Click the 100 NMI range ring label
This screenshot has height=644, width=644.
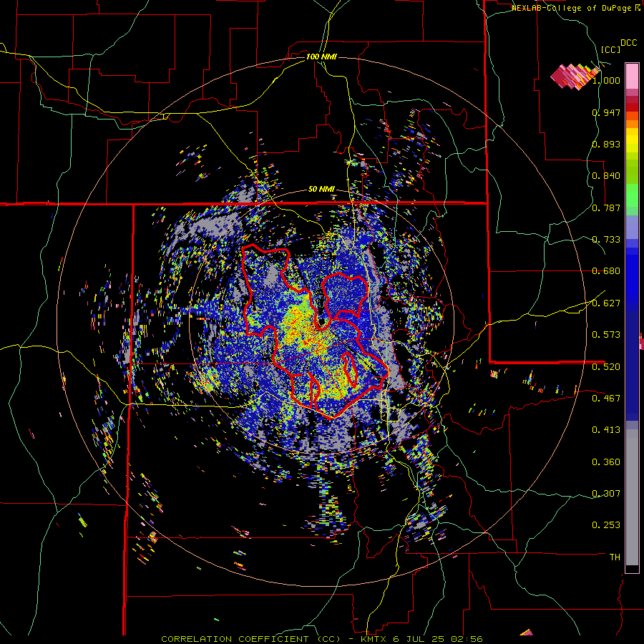click(x=321, y=57)
